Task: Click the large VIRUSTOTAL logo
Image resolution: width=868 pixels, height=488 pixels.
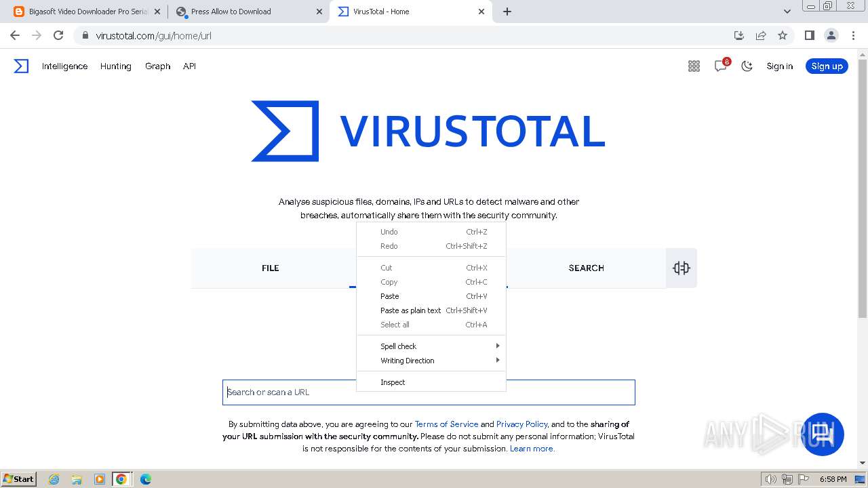Action: coord(428,131)
